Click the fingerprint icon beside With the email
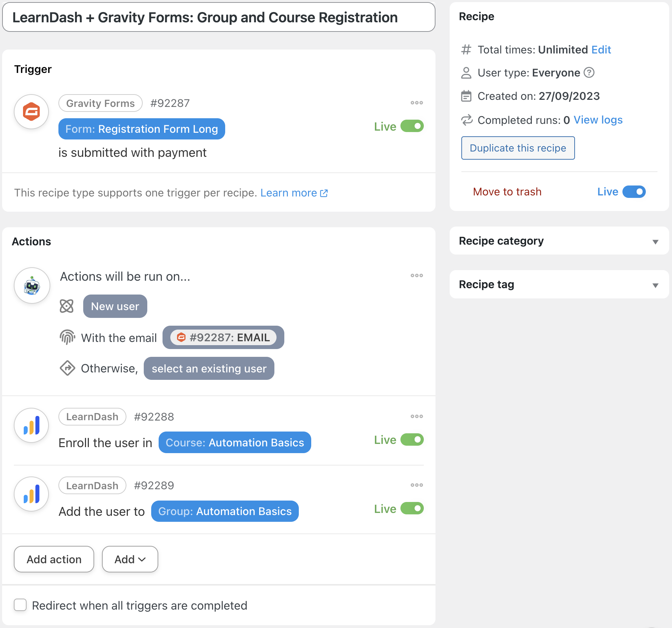Image resolution: width=672 pixels, height=628 pixels. pyautogui.click(x=67, y=337)
